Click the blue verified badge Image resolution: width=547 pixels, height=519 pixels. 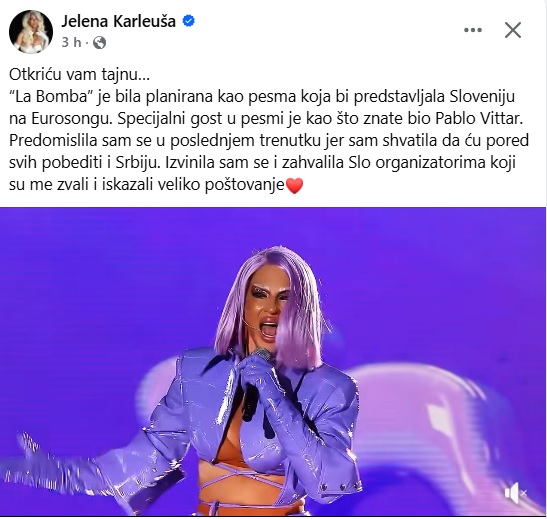(189, 21)
